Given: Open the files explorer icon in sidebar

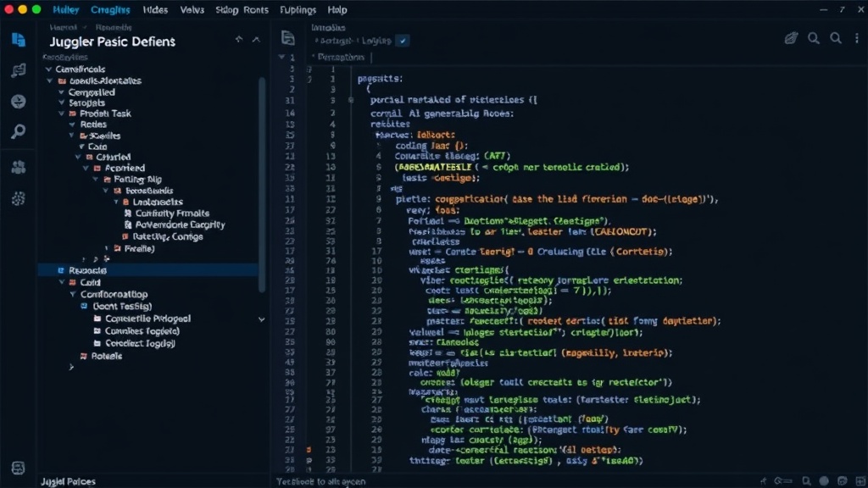Looking at the screenshot, I should point(19,40).
